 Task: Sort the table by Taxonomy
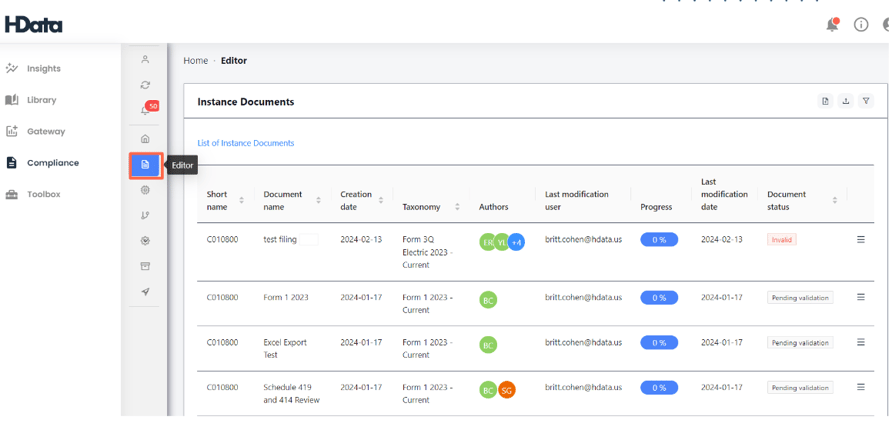coord(457,207)
